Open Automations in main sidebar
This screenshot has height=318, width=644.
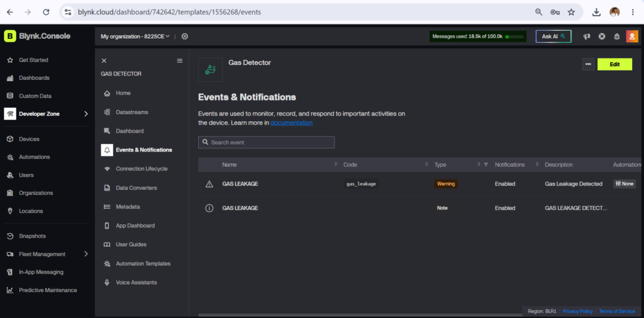[34, 156]
